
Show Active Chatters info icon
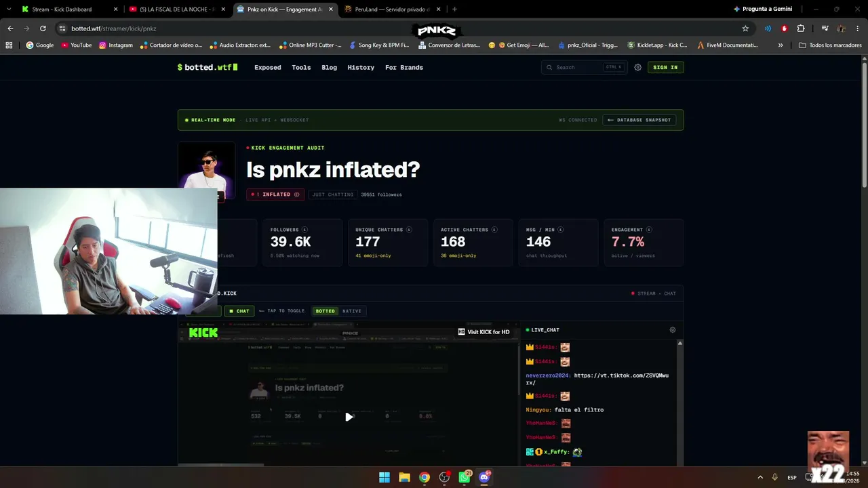[x=494, y=230]
